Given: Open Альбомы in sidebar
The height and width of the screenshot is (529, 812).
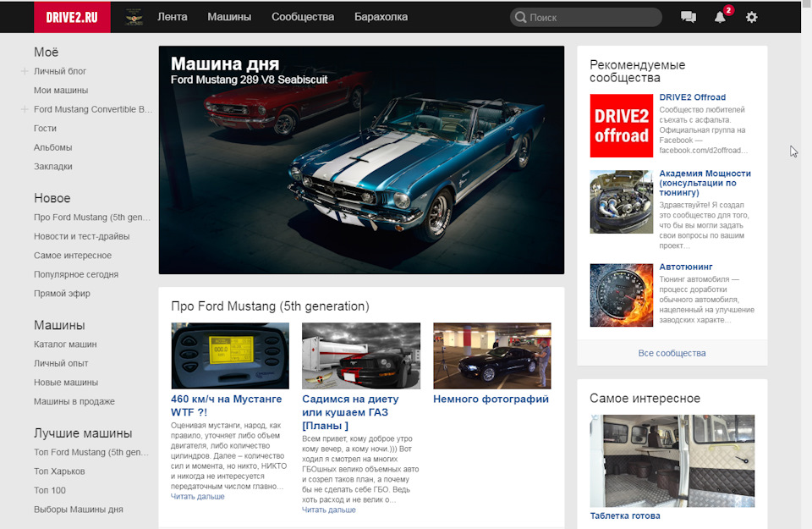Looking at the screenshot, I should (x=52, y=147).
